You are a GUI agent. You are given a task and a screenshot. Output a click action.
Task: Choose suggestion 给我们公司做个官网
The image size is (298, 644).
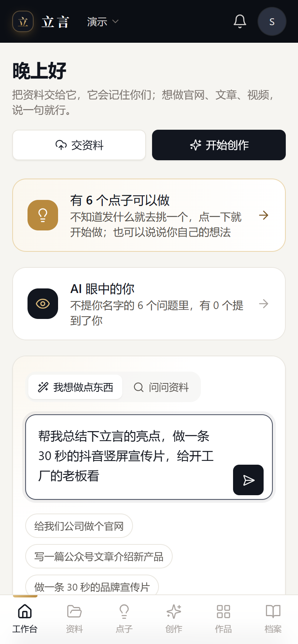(79, 526)
